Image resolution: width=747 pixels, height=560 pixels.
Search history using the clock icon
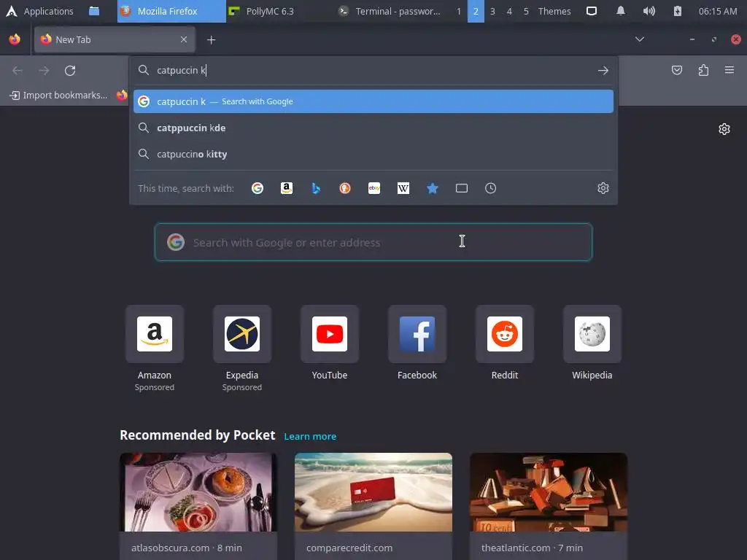click(x=490, y=188)
